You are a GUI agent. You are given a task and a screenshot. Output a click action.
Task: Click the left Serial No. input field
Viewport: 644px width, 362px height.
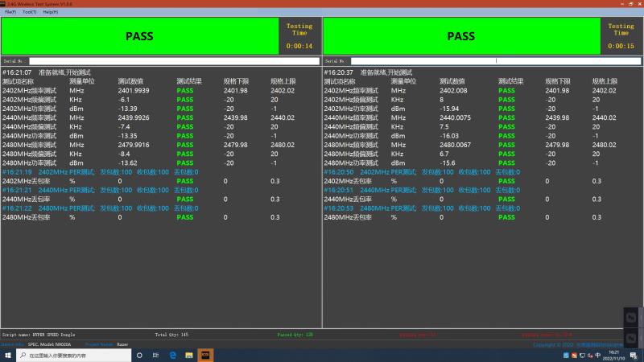(x=174, y=60)
